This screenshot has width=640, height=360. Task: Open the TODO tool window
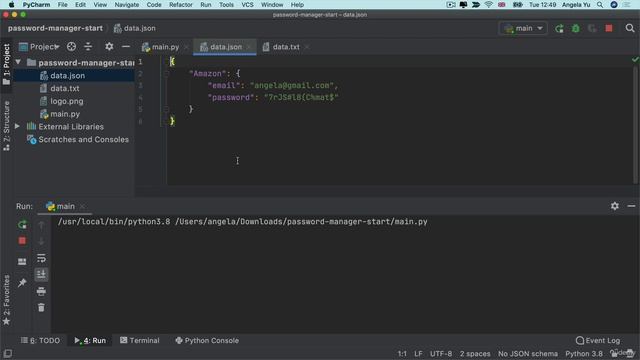pos(40,340)
